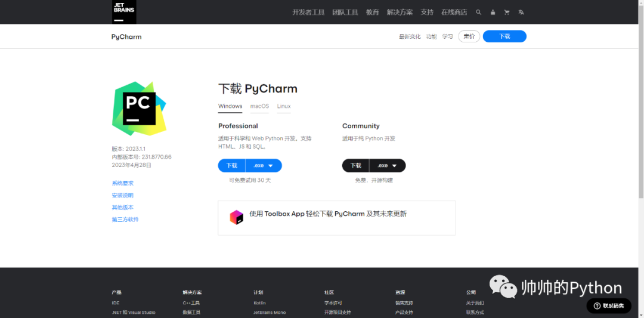Screen dimensions: 644x318
Task: Open the 安装说明 link
Action: (x=122, y=195)
